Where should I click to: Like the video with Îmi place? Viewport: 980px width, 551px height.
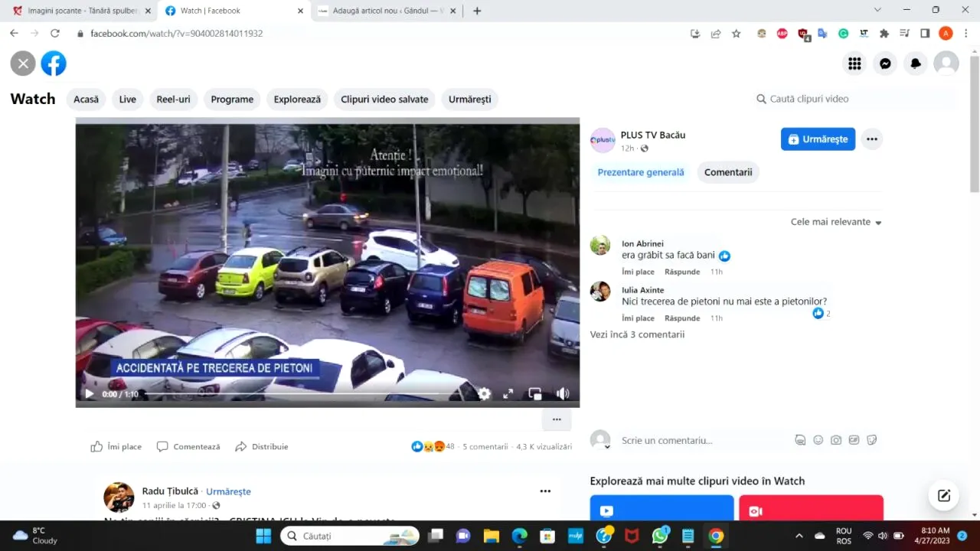pos(116,446)
